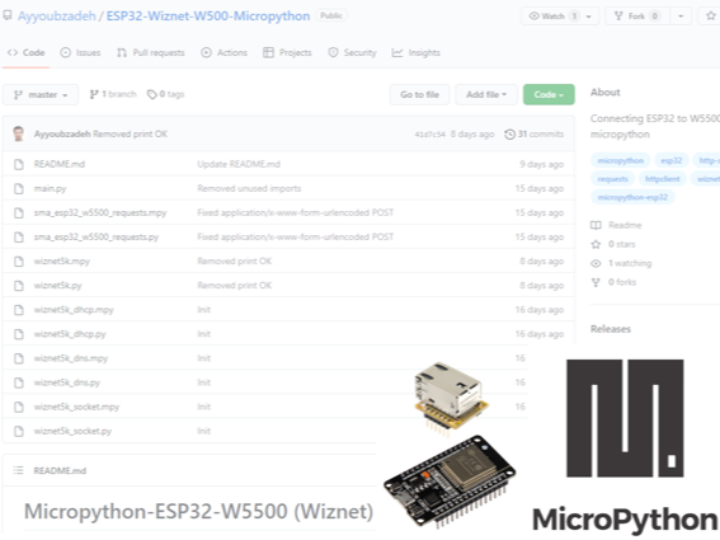Open the wiznet5k_socket.mpy file
The image size is (720, 540).
click(x=76, y=407)
